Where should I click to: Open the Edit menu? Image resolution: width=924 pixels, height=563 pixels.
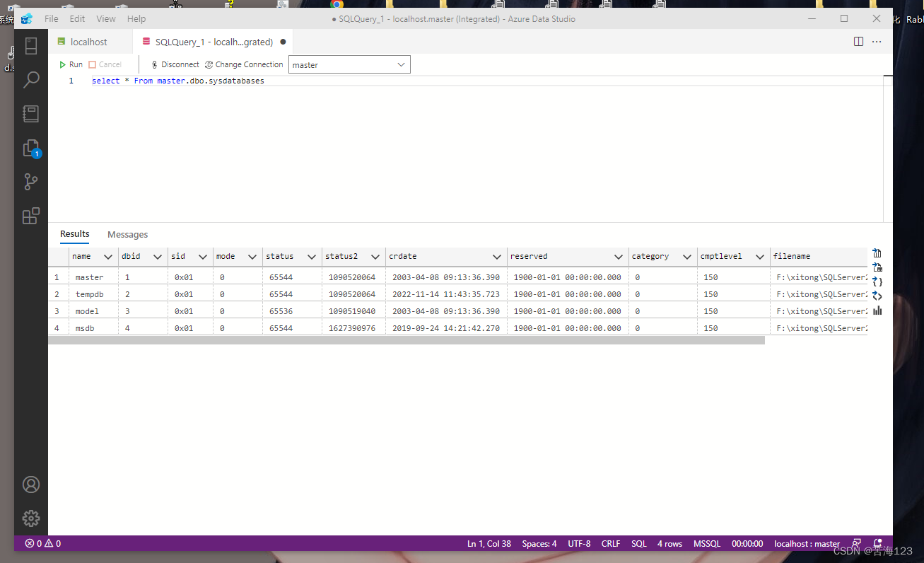(x=77, y=19)
